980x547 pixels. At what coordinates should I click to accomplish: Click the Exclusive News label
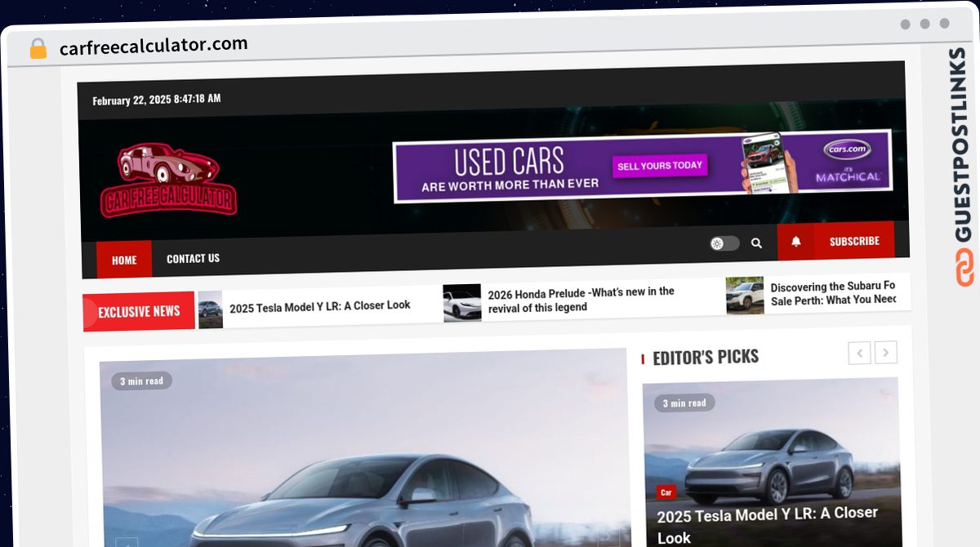pos(139,311)
